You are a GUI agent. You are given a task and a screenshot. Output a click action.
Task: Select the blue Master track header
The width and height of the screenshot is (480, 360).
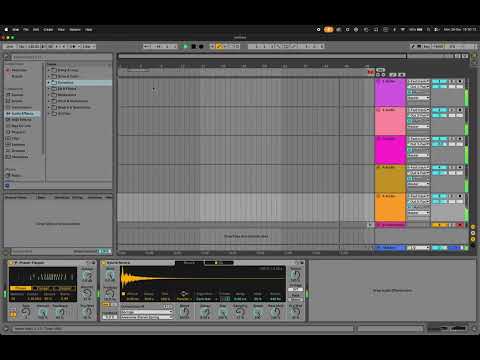click(390, 248)
